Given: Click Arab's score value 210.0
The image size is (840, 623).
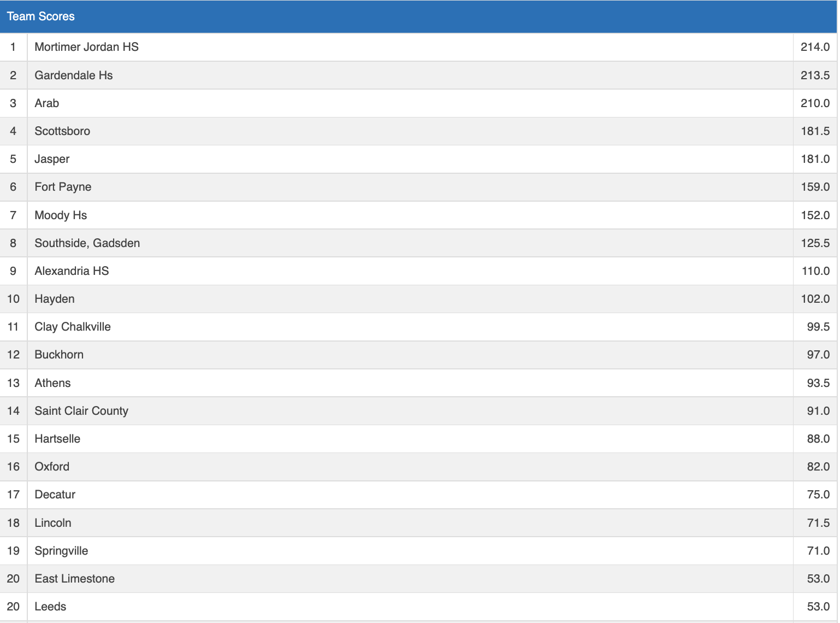Looking at the screenshot, I should [815, 103].
